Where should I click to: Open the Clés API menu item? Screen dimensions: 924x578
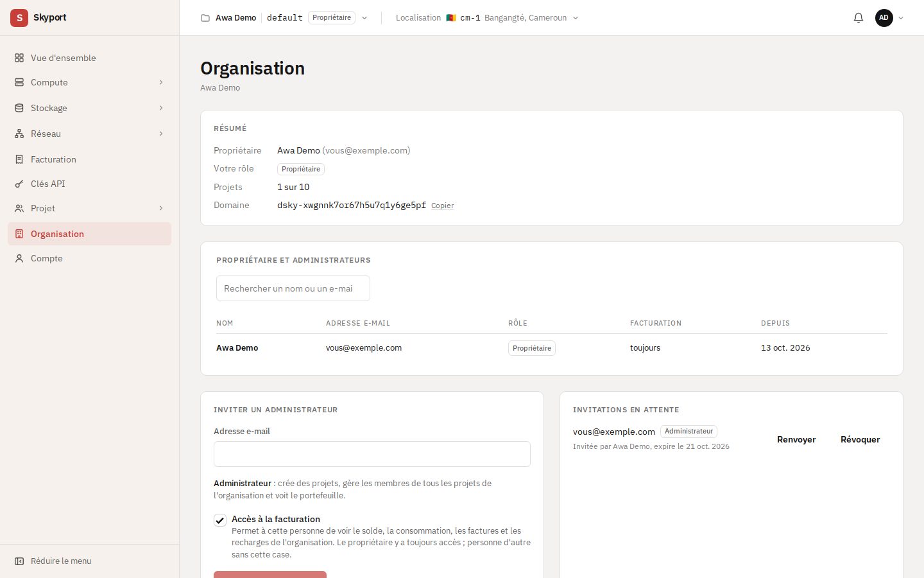pos(89,184)
